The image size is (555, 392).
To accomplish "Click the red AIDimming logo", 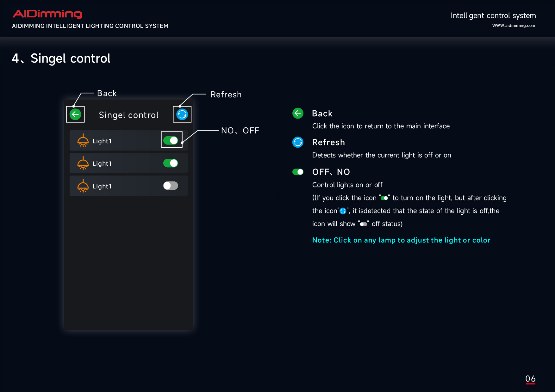I will [x=47, y=14].
